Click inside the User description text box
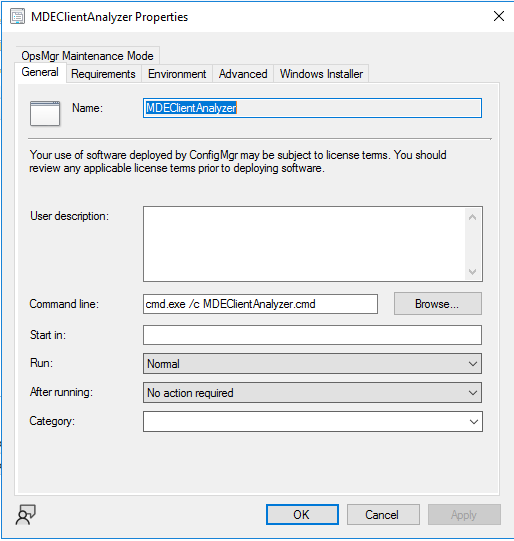This screenshot has height=541, width=514. 304,244
